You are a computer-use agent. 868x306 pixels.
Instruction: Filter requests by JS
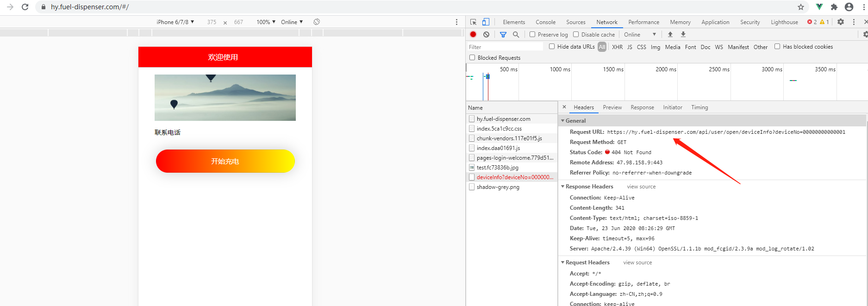(630, 47)
